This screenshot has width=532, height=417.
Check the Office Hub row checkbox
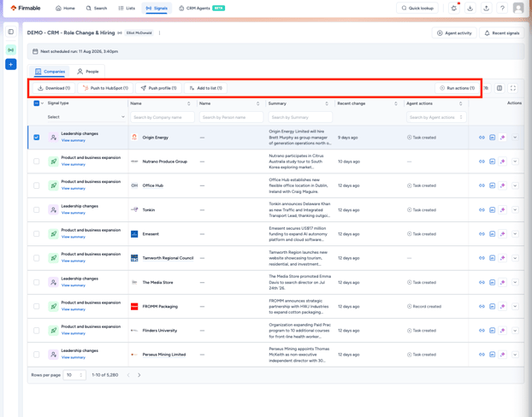tap(36, 185)
